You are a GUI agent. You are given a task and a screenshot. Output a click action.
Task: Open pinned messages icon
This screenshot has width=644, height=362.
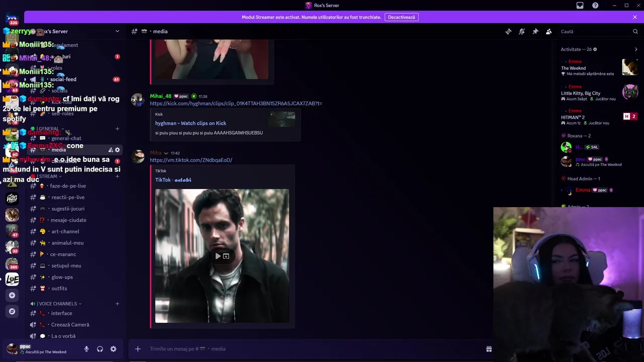[535, 31]
